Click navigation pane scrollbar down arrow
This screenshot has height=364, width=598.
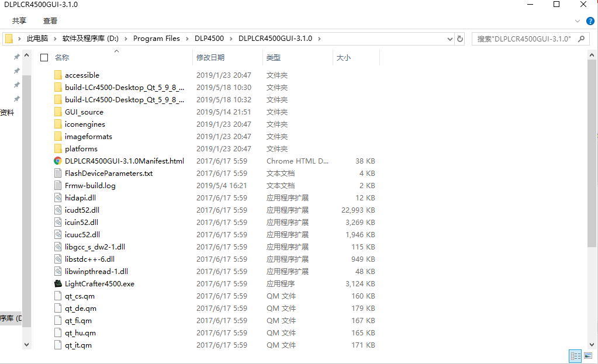(x=26, y=345)
